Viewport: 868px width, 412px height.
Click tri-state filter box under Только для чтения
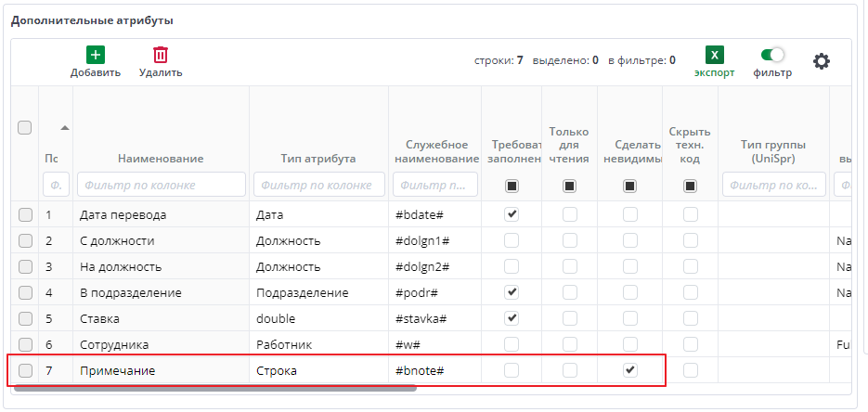(570, 186)
